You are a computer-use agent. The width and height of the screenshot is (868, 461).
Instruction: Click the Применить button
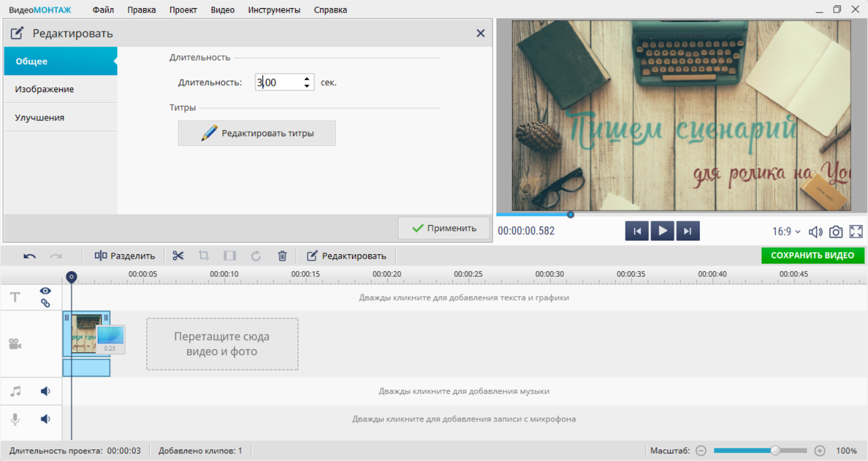444,228
